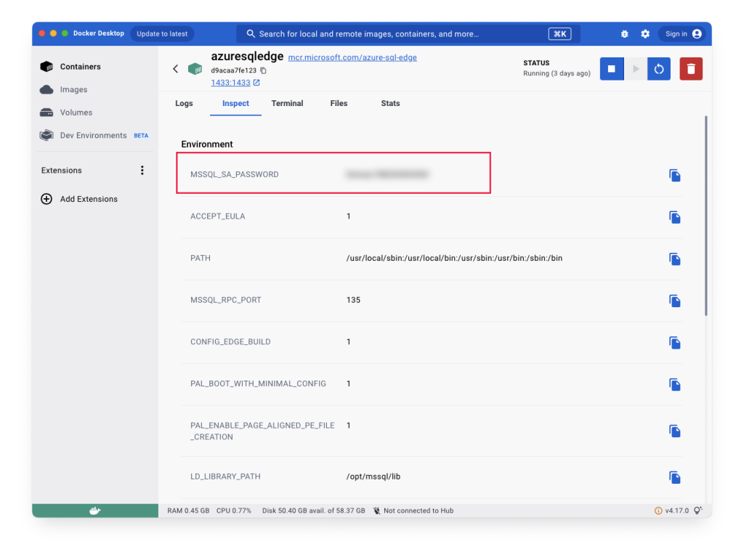Click the Update to latest button
This screenshot has height=560, width=744.
click(162, 33)
